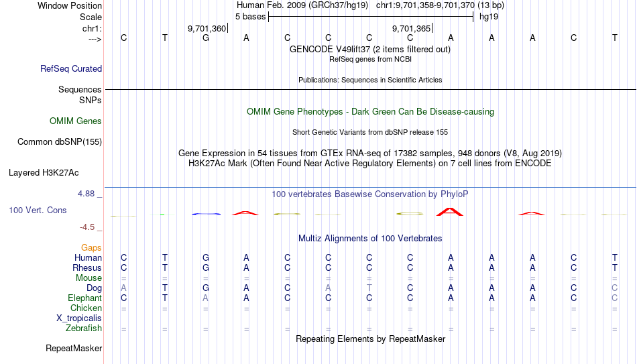Image resolution: width=637 pixels, height=364 pixels.
Task: Click the faded A mismatch in the Elephant row
Action: [x=206, y=298]
